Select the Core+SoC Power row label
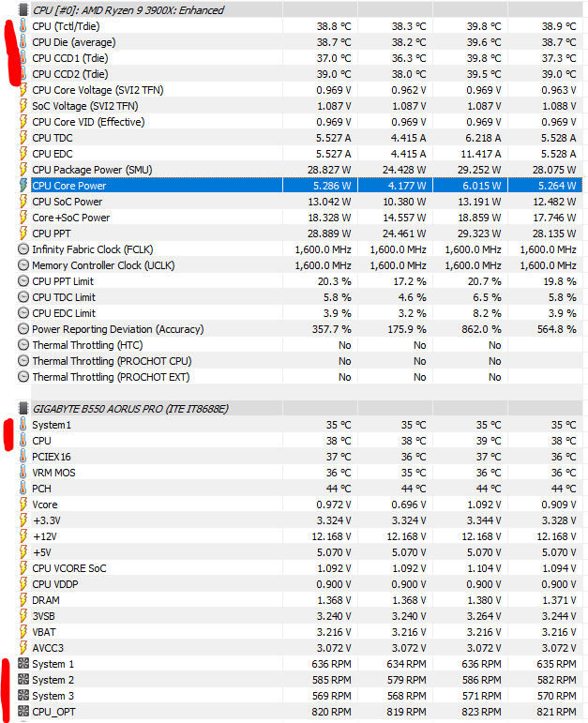The image size is (588, 723). pos(71,218)
